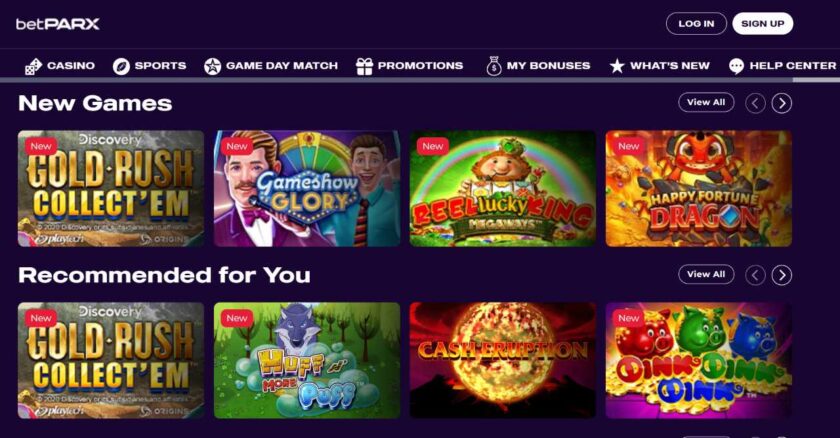
Task: Click the My Bonuses money bag icon
Action: pos(493,66)
